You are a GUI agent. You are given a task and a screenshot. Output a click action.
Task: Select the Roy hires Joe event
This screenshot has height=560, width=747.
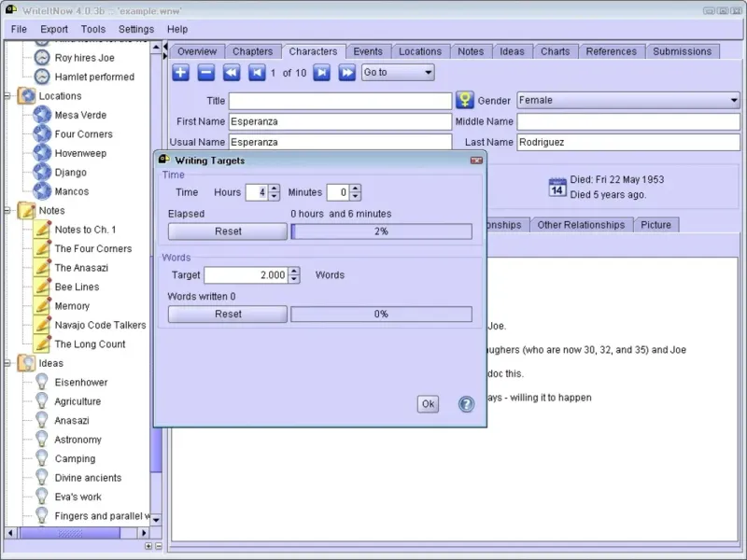(84, 58)
